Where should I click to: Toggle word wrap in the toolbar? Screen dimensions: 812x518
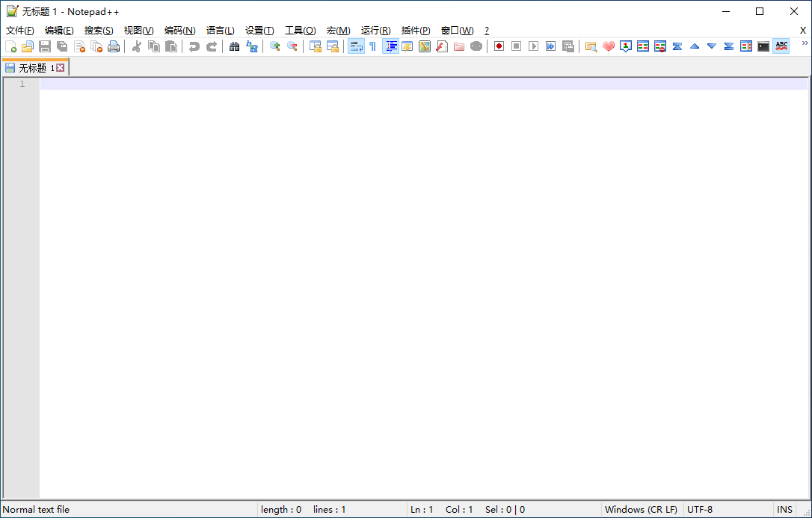coord(356,46)
